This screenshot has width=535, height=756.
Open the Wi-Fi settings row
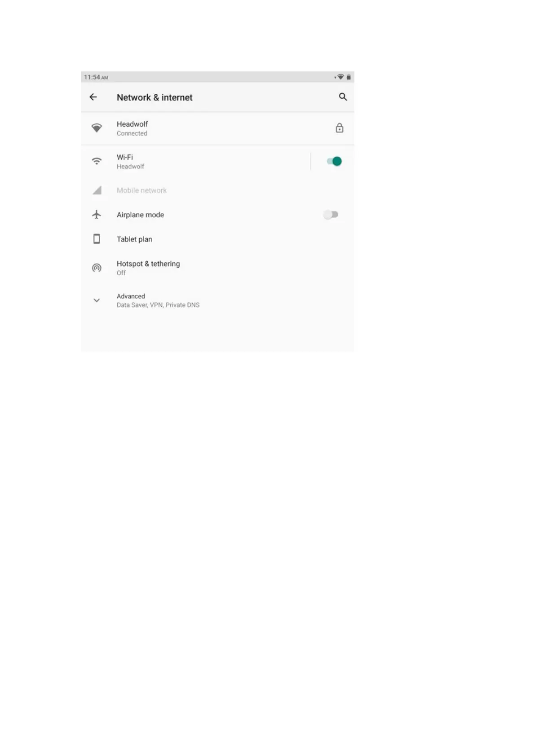(195, 161)
